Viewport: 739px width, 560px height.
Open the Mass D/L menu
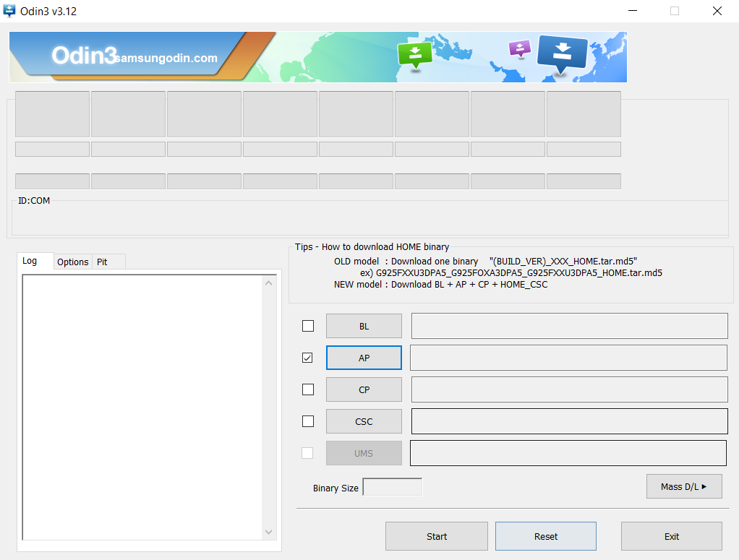pyautogui.click(x=684, y=486)
